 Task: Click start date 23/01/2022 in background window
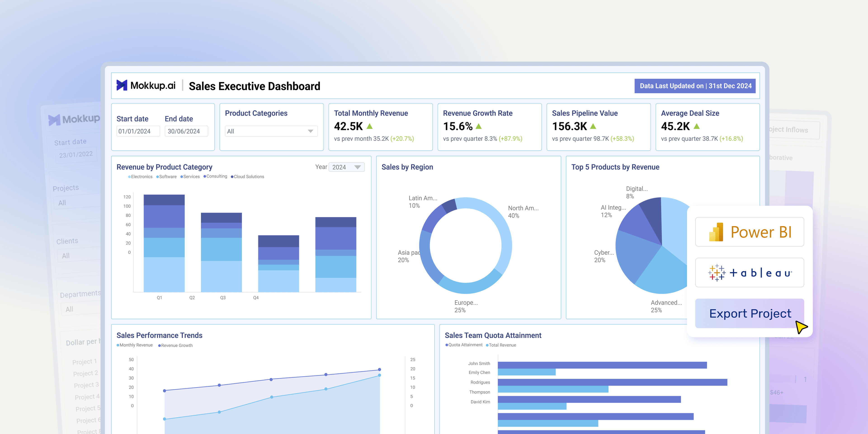(x=76, y=155)
